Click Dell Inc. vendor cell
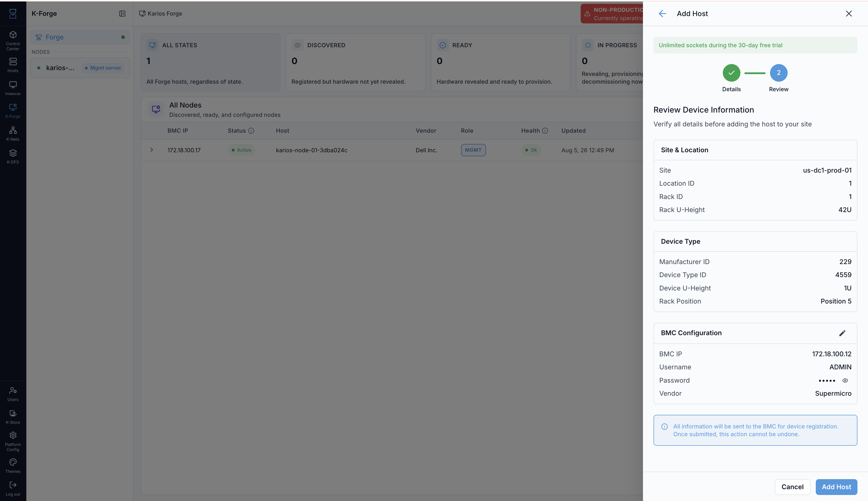The image size is (868, 501). 426,150
